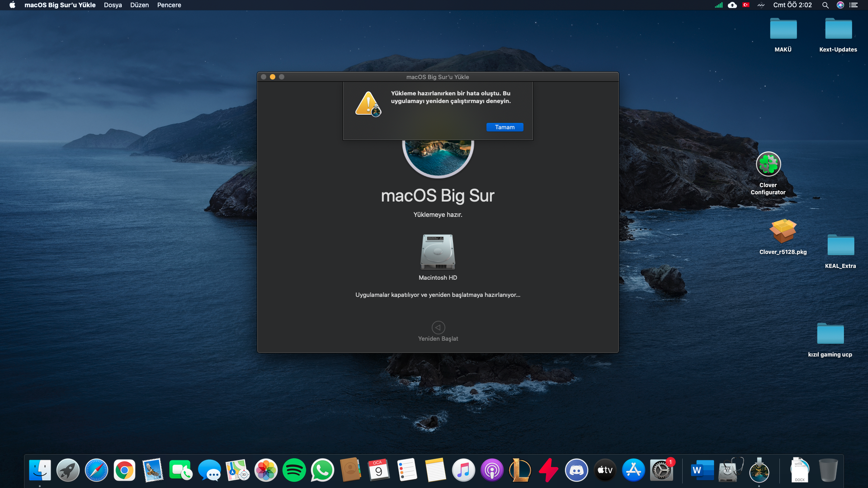Image resolution: width=868 pixels, height=488 pixels.
Task: Launch League of Legends from the Dock
Action: click(x=520, y=470)
